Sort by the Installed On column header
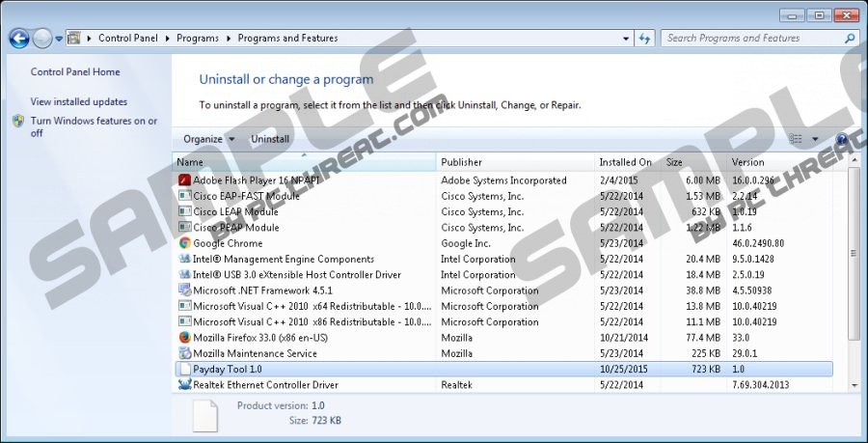This screenshot has height=443, width=868. [x=625, y=162]
